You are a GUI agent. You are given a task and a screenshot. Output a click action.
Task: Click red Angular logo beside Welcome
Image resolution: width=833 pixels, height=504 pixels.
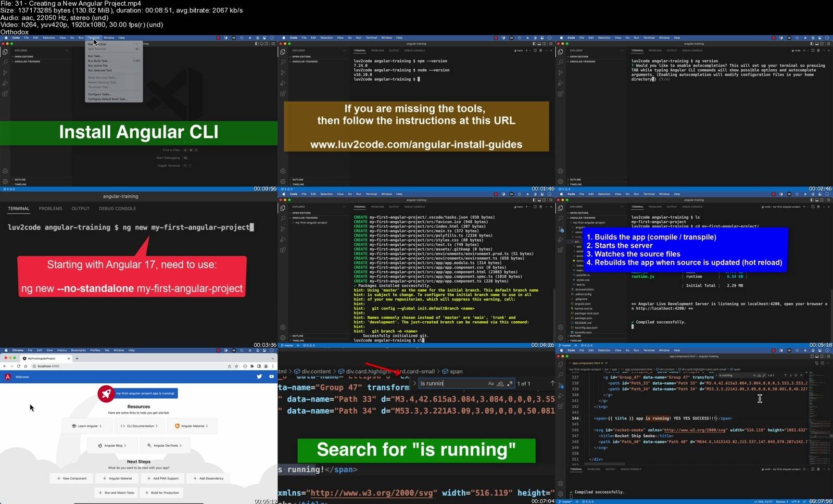tap(8, 377)
